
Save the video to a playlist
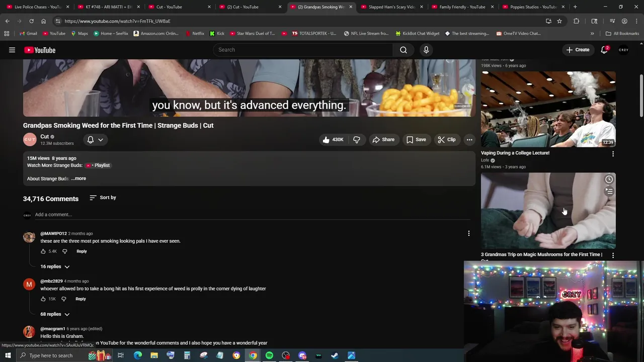(416, 140)
